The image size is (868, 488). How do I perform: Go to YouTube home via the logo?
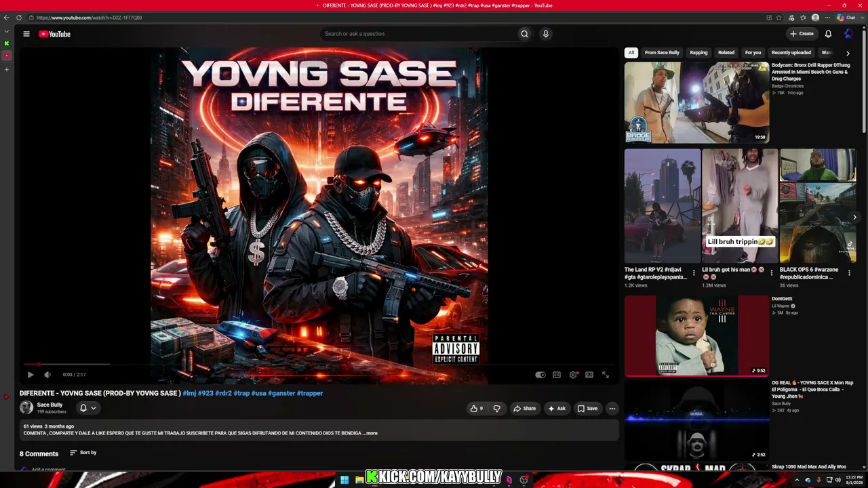click(x=54, y=34)
